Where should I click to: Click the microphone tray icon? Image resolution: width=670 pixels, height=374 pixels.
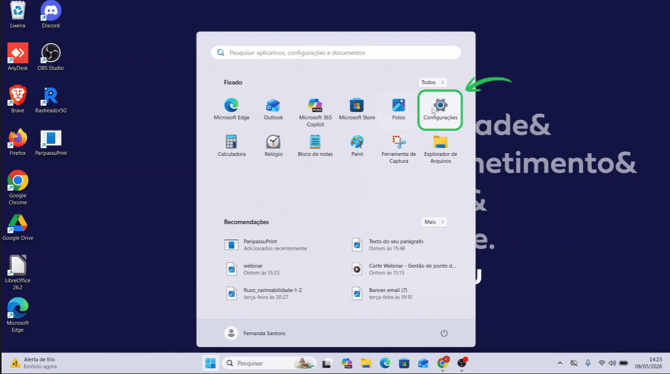point(588,363)
